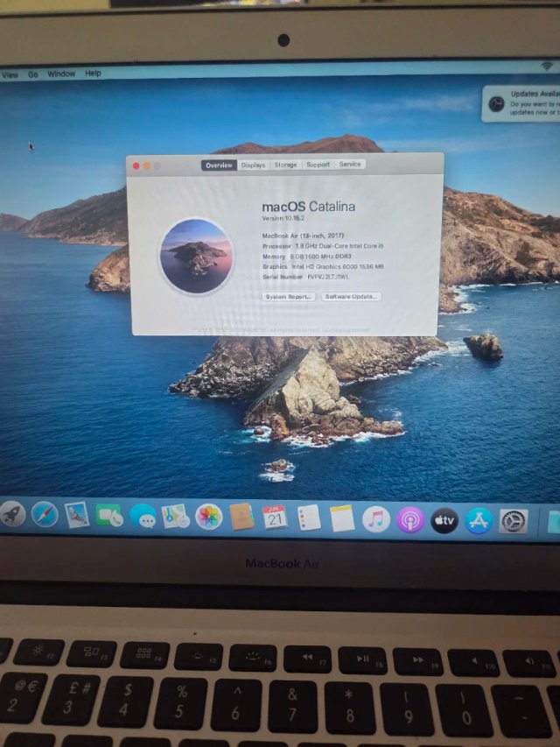This screenshot has width=560, height=747.
Task: Open the Mail app in the Dock
Action: [77, 515]
